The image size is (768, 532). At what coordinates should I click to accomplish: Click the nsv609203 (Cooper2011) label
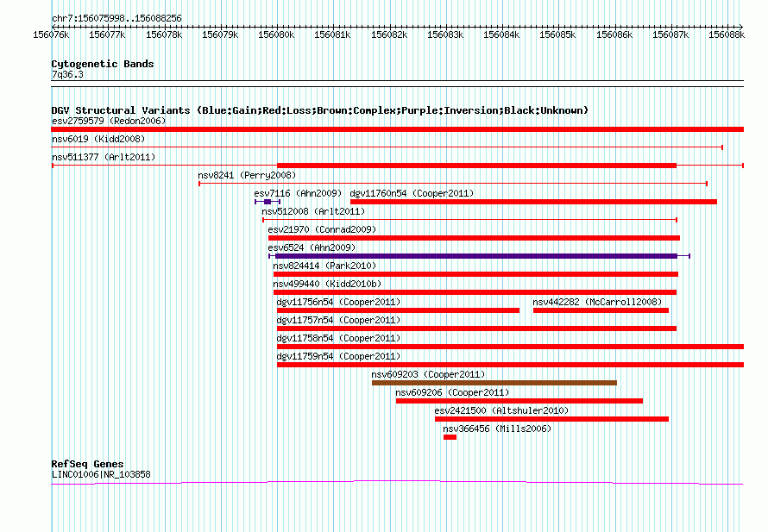pos(428,374)
